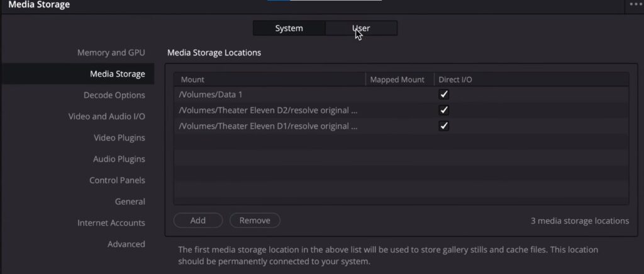Go to Video and Audio I/O

106,117
